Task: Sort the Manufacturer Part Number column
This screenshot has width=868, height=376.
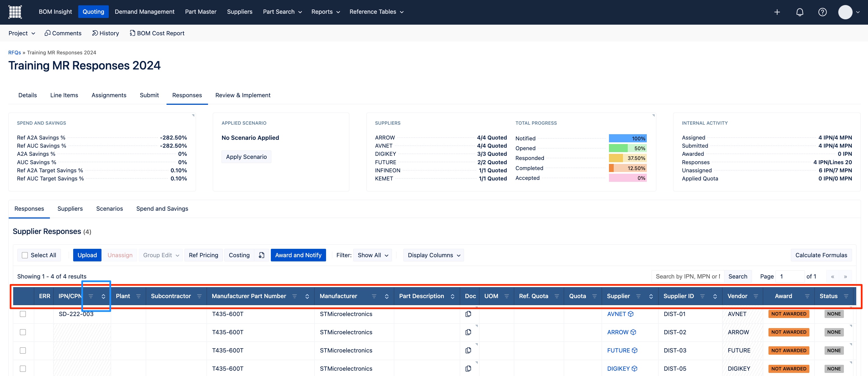Action: [x=307, y=296]
